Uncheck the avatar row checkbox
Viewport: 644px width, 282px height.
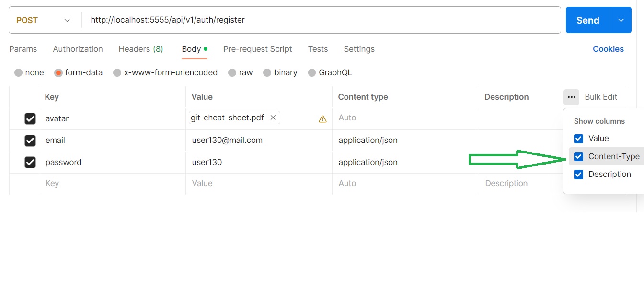click(x=30, y=118)
